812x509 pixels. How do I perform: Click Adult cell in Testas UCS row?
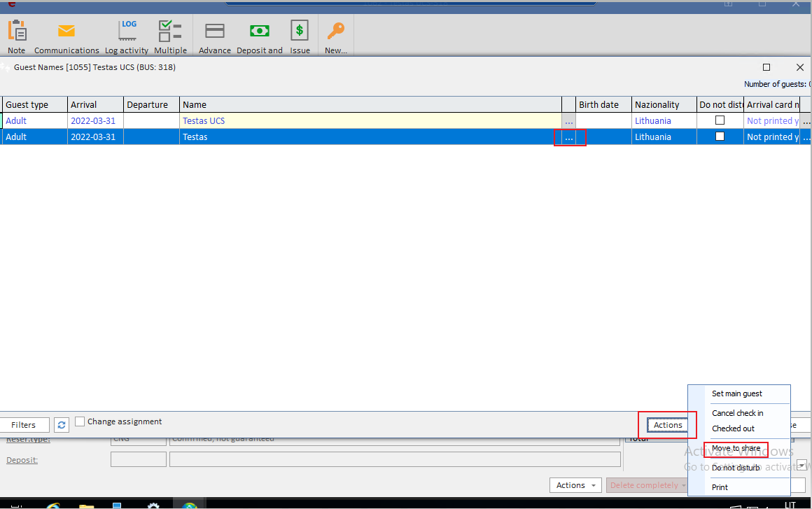34,120
